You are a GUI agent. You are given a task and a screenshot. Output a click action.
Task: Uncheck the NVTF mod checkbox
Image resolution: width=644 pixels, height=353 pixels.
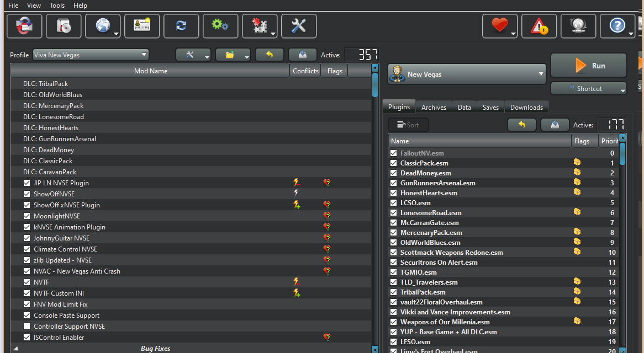[x=27, y=282]
